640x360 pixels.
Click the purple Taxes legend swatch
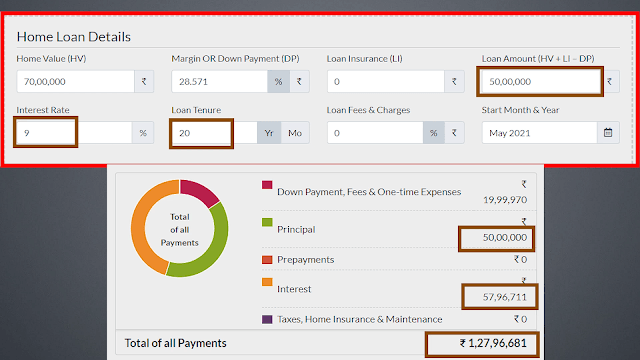click(x=267, y=319)
